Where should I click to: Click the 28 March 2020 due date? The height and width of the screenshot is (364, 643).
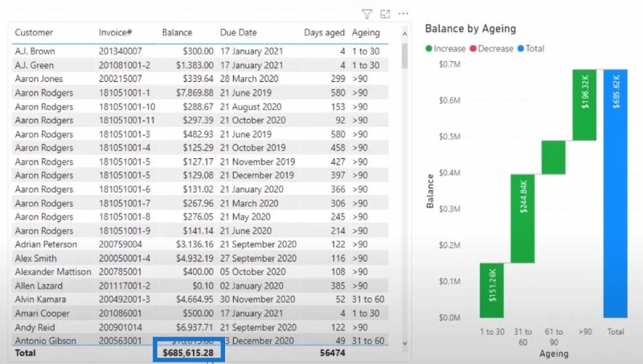click(x=249, y=79)
